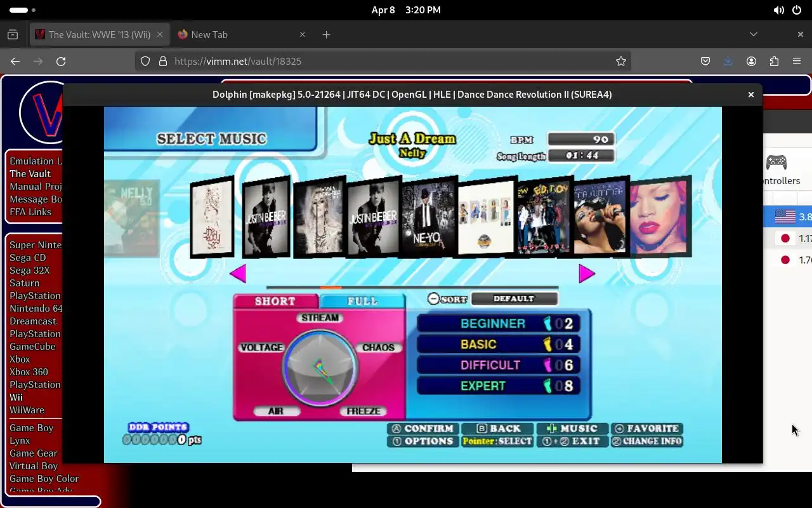Click the pink right arrow in song carousel
Image resolution: width=812 pixels, height=508 pixels.
(587, 274)
